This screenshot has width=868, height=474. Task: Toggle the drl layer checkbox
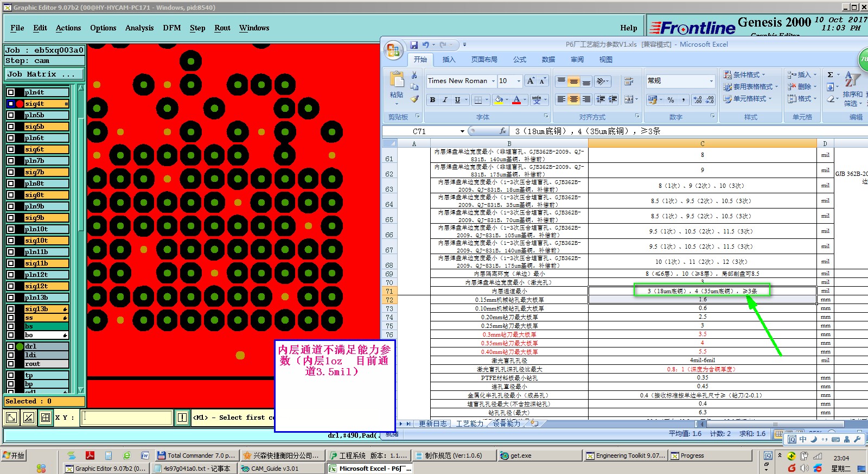click(11, 346)
